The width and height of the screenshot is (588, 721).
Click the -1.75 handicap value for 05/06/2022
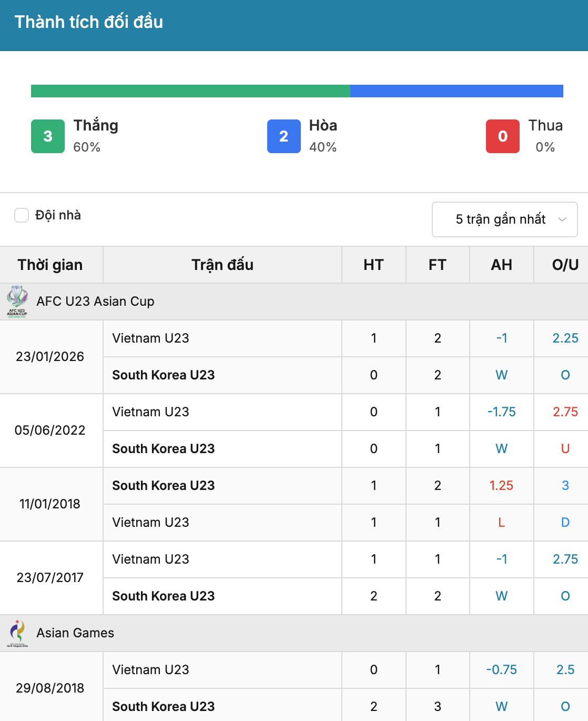click(x=502, y=412)
